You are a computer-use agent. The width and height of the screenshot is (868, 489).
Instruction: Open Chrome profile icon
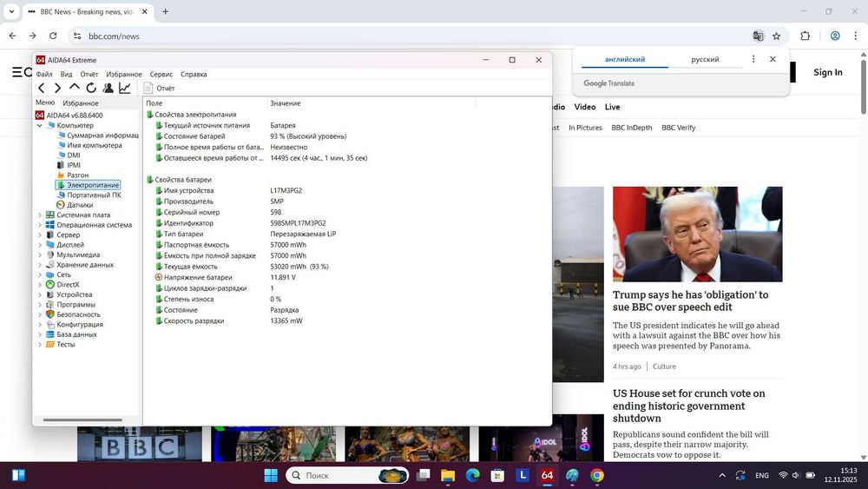coord(835,36)
